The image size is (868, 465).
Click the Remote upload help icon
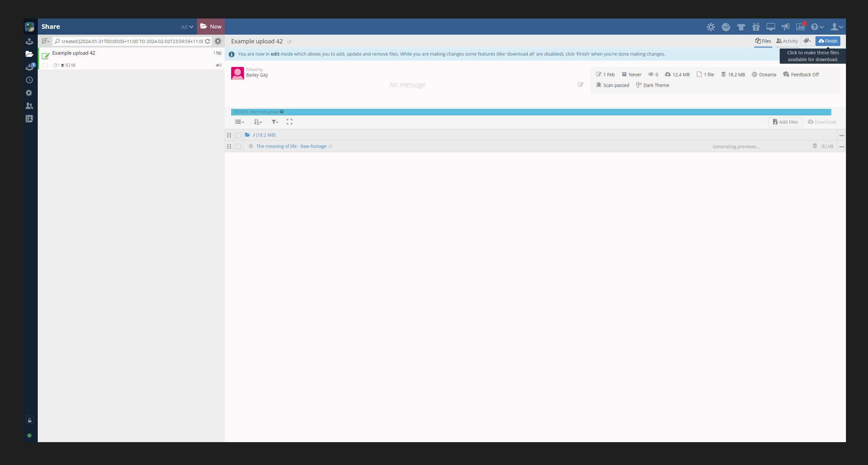click(x=282, y=112)
